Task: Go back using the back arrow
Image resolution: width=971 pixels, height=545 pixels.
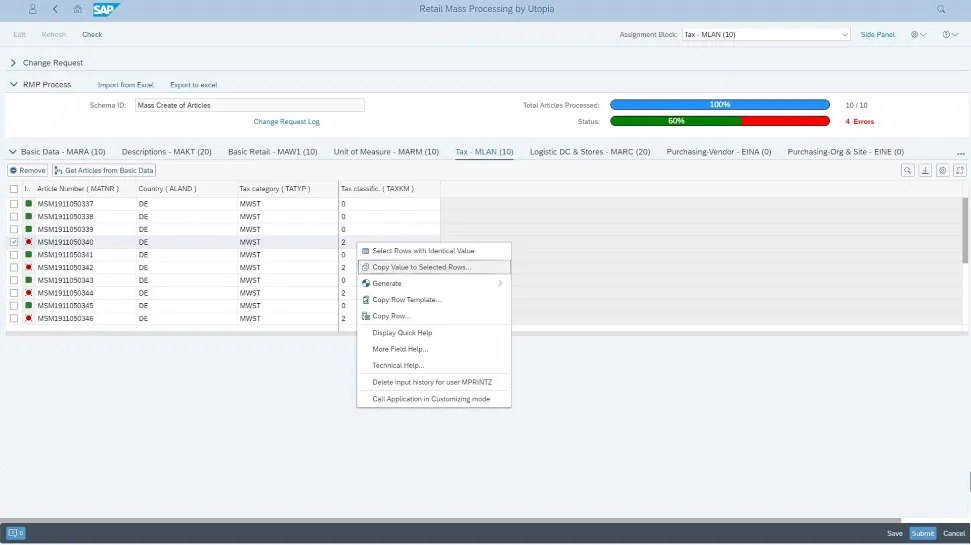Action: click(55, 9)
